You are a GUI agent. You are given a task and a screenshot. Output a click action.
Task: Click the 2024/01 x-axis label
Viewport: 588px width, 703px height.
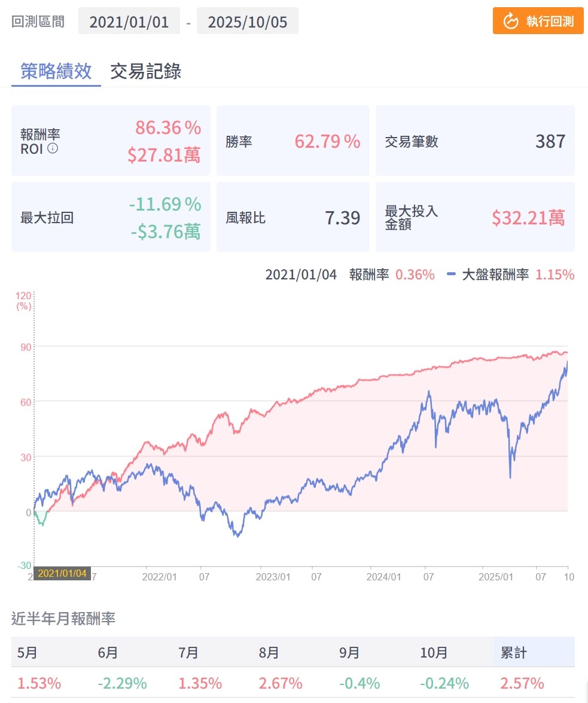tap(384, 577)
